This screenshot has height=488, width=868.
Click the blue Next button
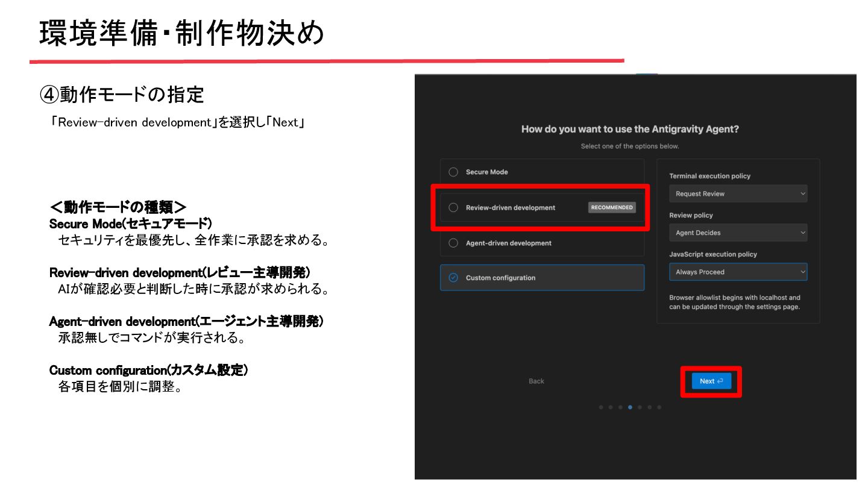click(711, 381)
